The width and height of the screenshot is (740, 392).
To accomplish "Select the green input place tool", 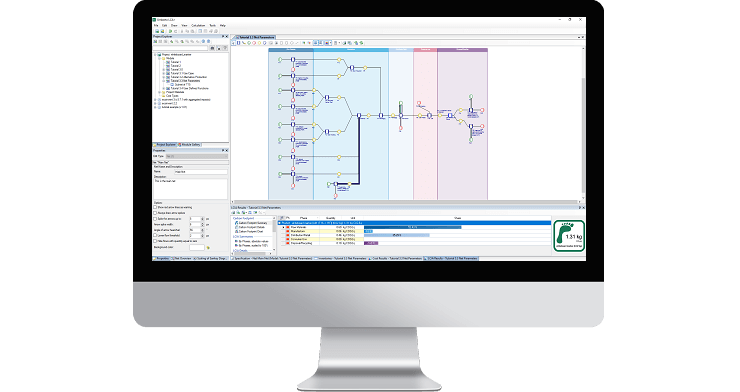I will pos(249,43).
